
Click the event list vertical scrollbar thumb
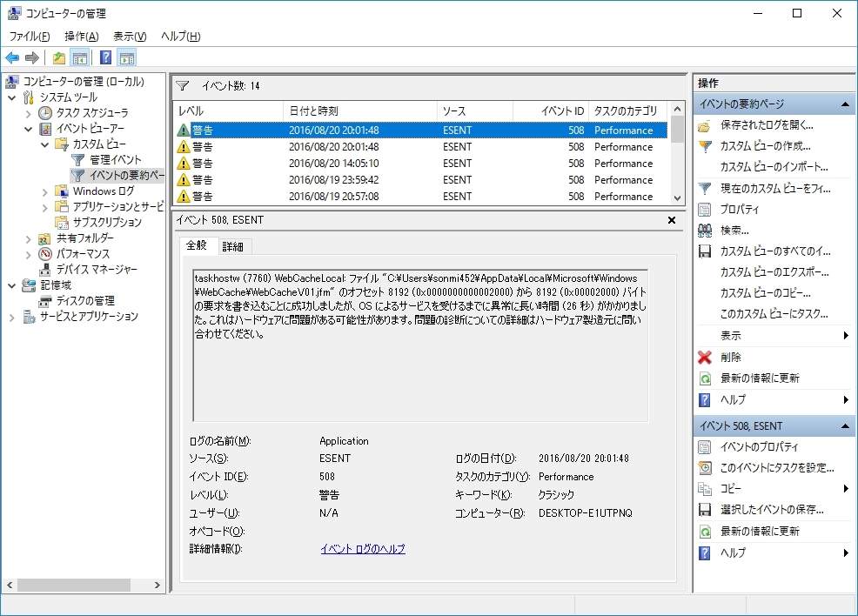677,129
